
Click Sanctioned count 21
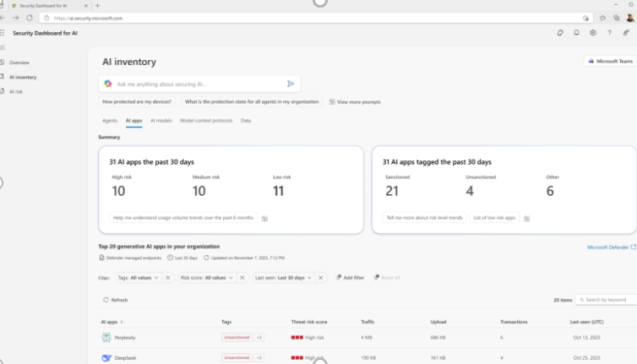pyautogui.click(x=392, y=191)
